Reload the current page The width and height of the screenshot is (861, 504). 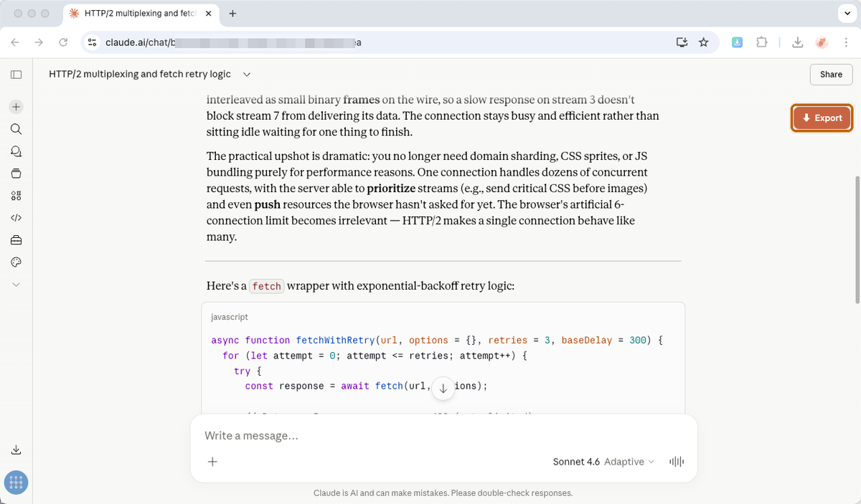click(x=63, y=43)
